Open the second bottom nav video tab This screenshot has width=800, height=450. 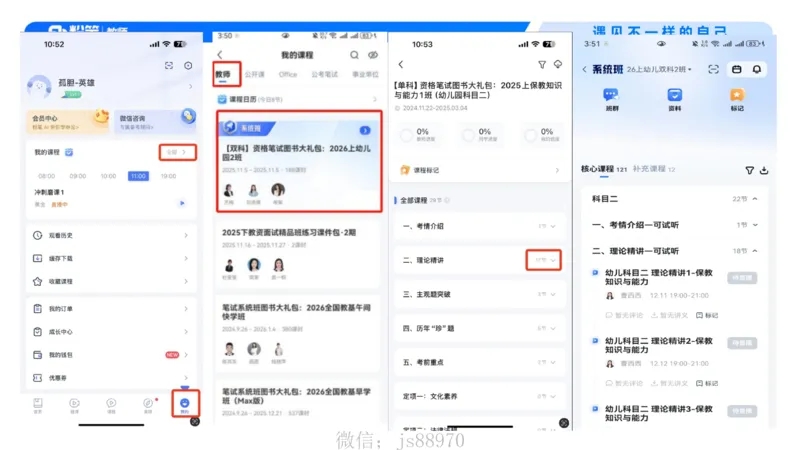click(74, 405)
